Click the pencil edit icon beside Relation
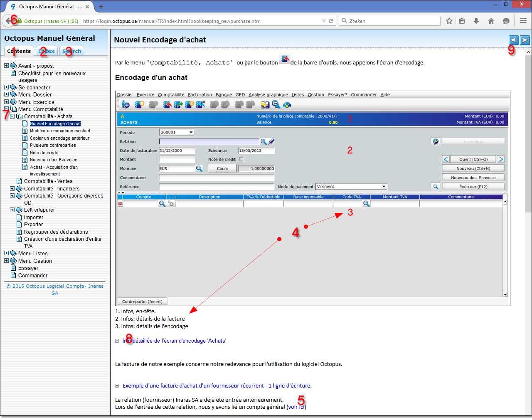 (271, 142)
